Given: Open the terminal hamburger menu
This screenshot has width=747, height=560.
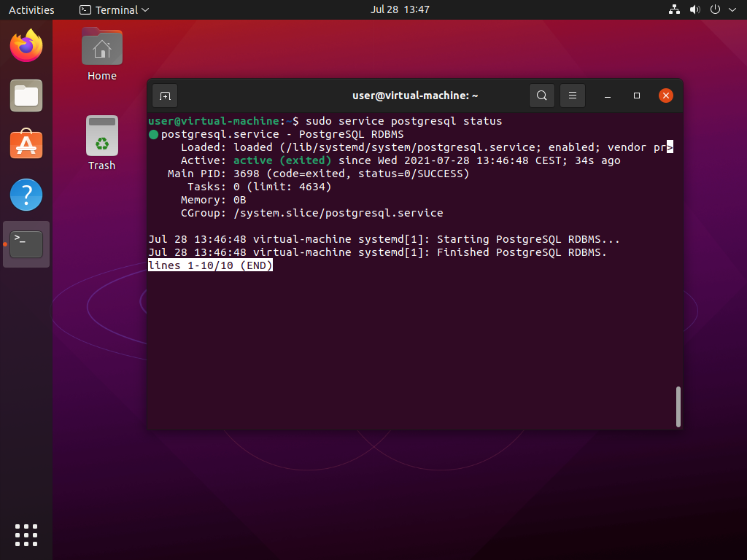Looking at the screenshot, I should point(573,96).
